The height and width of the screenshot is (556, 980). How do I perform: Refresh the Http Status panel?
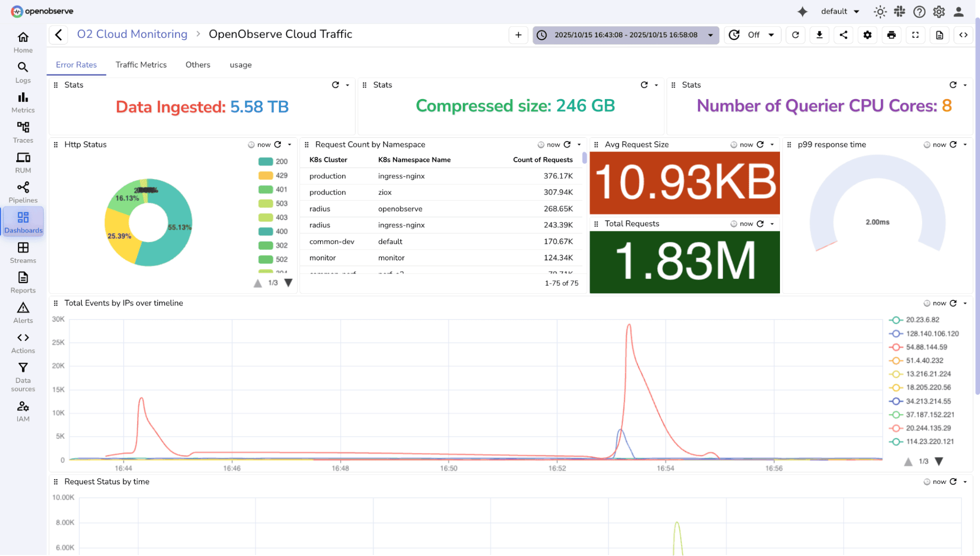[x=277, y=145]
